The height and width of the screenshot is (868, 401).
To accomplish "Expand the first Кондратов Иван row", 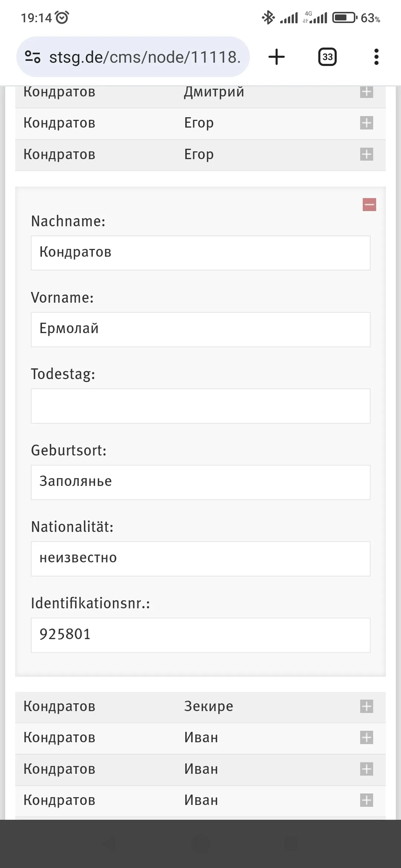I will tap(366, 737).
